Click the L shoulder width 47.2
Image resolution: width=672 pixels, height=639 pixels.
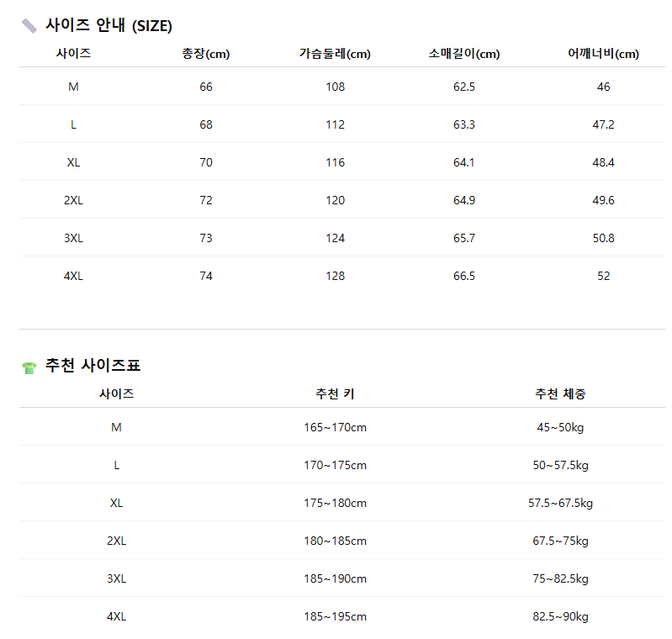603,124
